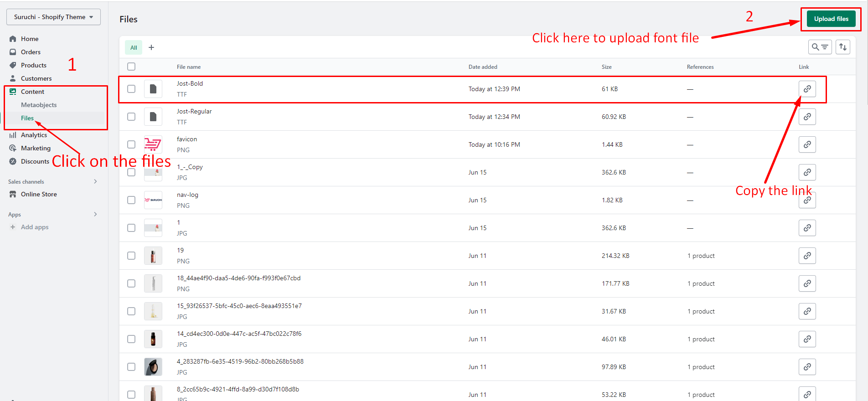
Task: Click the Upload files button
Action: click(x=831, y=19)
